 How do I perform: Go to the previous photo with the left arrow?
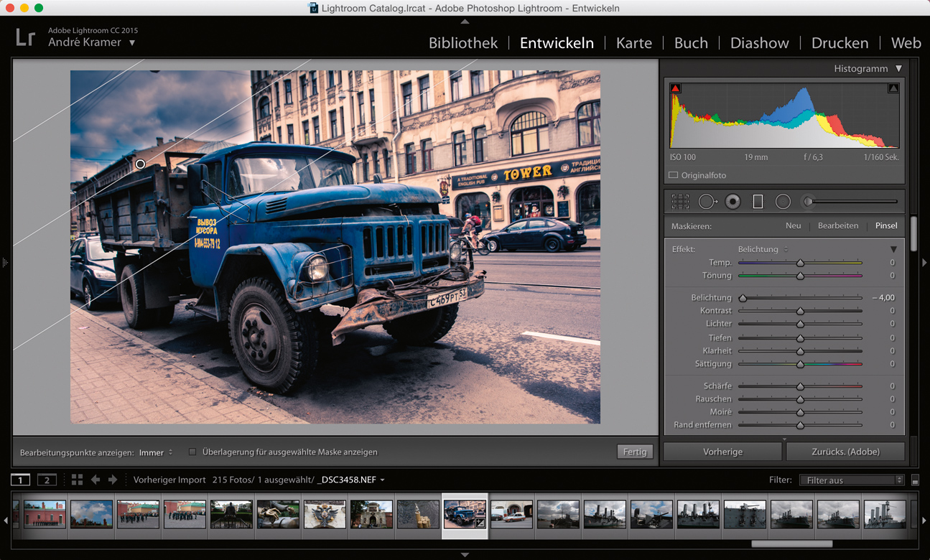point(96,480)
